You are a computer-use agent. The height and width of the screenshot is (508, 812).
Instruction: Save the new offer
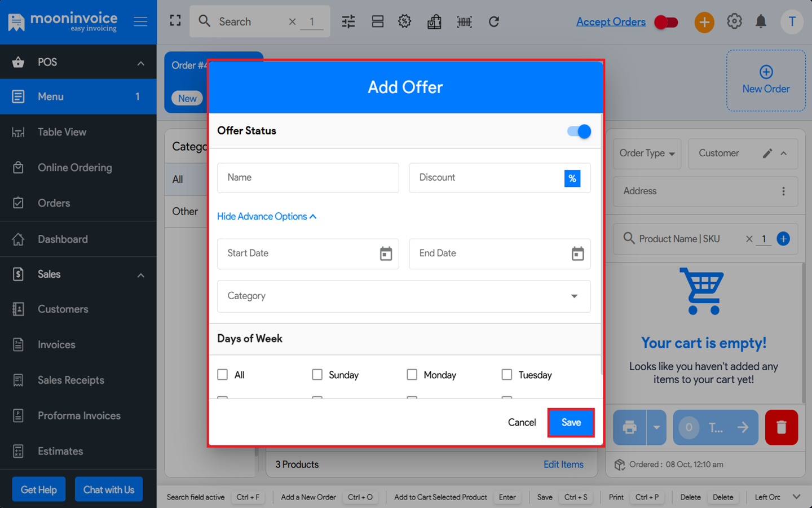pos(571,423)
